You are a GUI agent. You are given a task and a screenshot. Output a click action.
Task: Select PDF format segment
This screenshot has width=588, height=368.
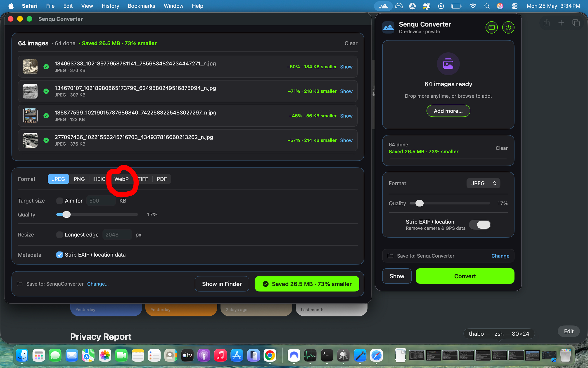coord(162,179)
